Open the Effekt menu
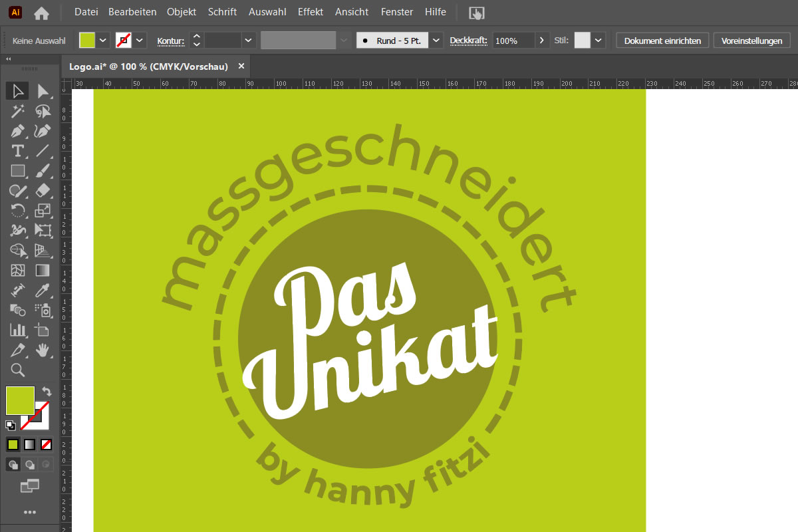 pyautogui.click(x=311, y=12)
